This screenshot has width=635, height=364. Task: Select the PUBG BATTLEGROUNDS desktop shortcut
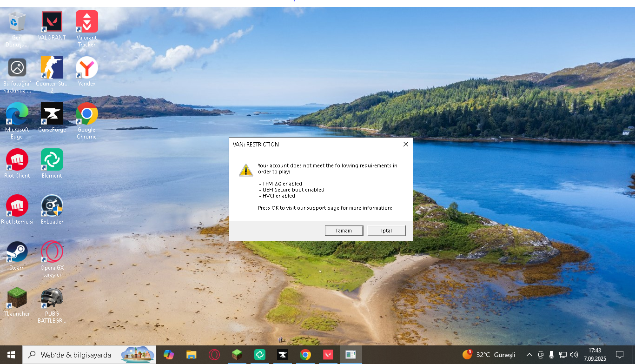(x=52, y=305)
